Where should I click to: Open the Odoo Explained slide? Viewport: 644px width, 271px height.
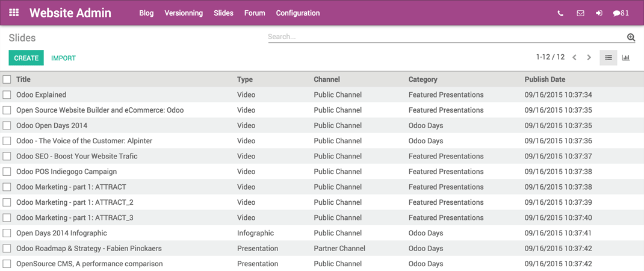point(41,95)
